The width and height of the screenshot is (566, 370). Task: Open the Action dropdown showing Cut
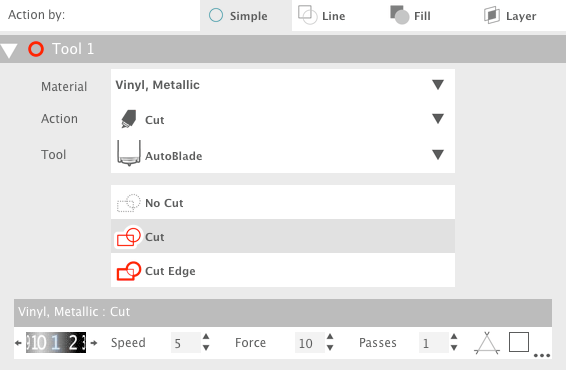283,119
